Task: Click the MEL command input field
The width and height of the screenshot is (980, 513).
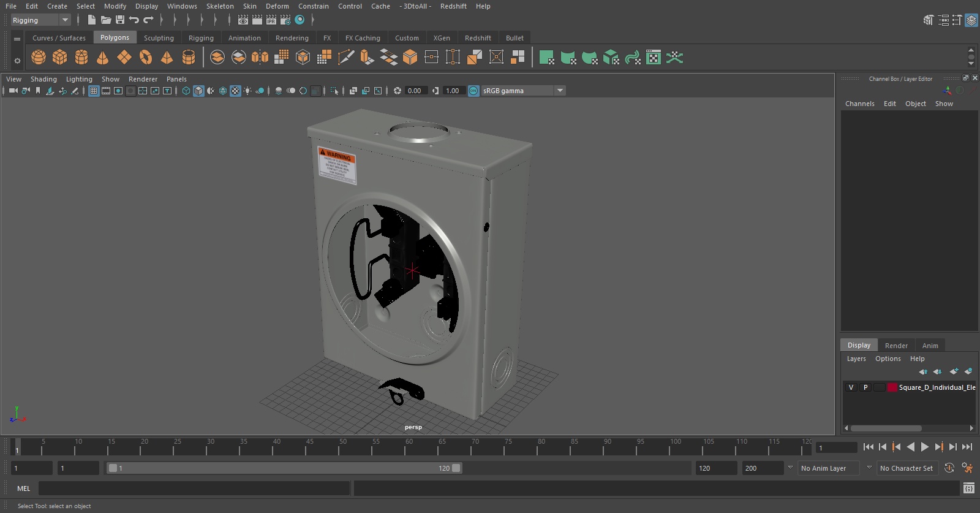Action: pyautogui.click(x=194, y=488)
